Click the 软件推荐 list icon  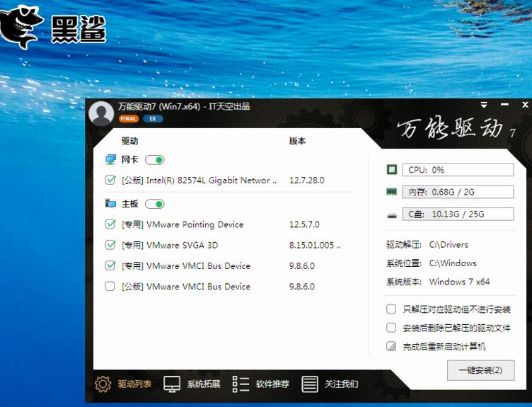point(241,384)
